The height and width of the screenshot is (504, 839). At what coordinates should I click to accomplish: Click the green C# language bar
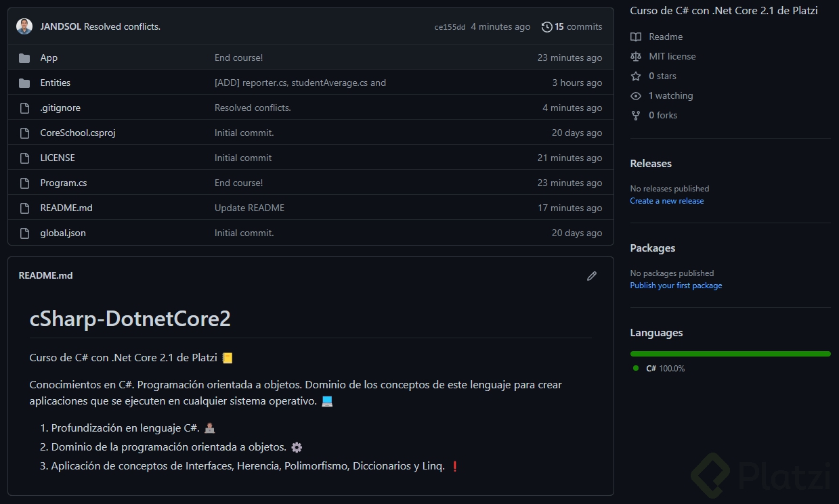(x=730, y=354)
